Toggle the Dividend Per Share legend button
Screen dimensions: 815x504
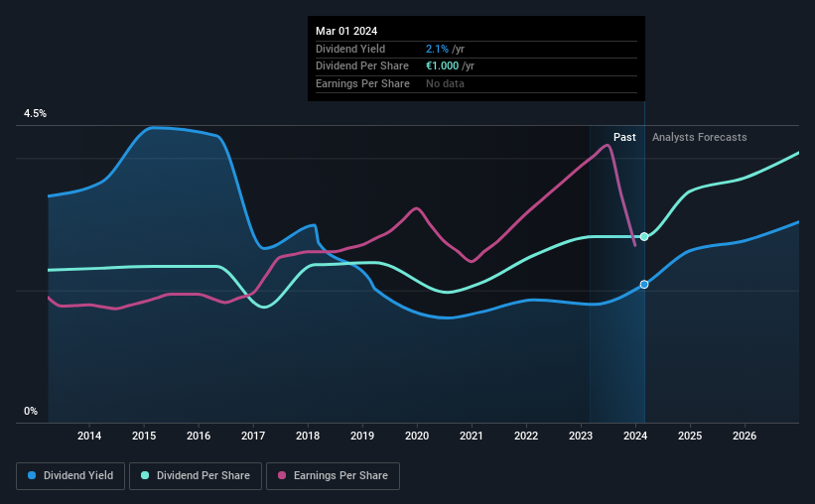(x=196, y=476)
